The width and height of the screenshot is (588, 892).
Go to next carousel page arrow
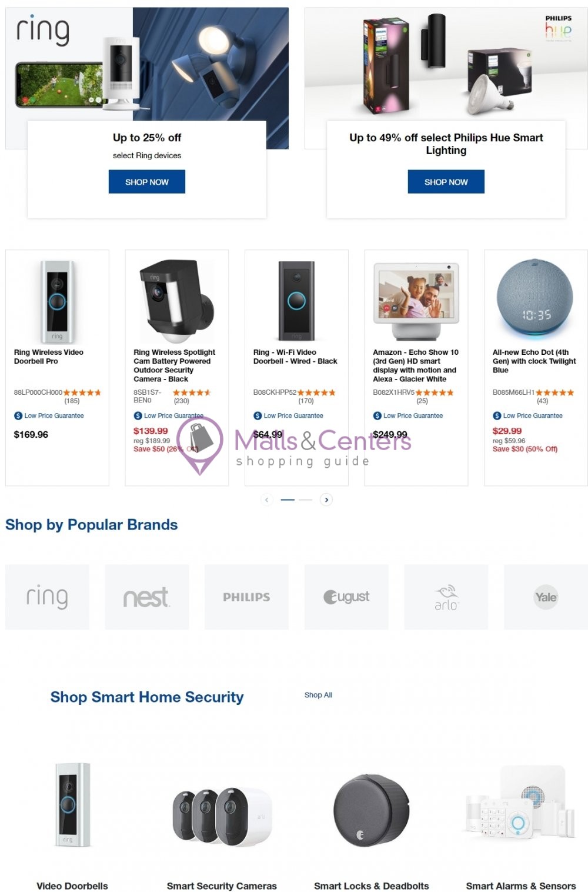tap(326, 500)
